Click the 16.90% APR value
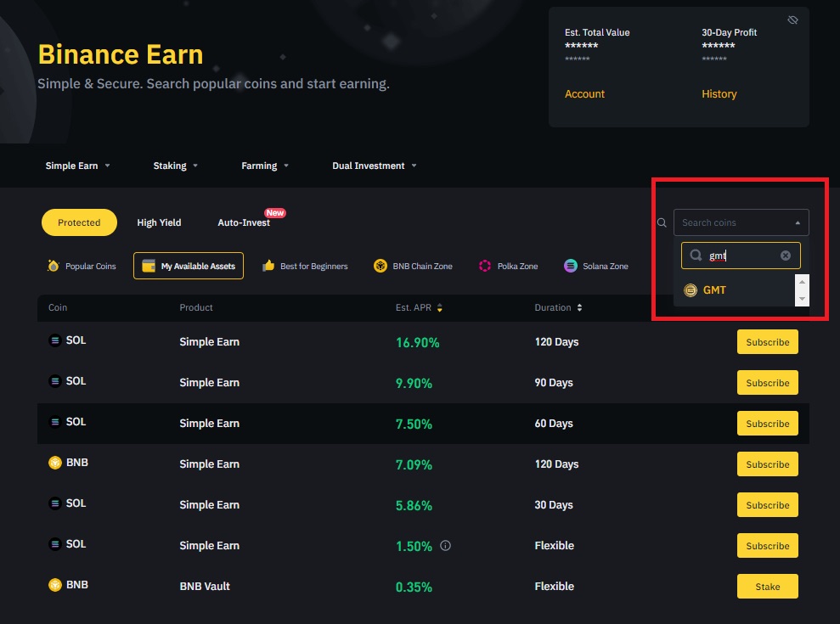 tap(417, 342)
